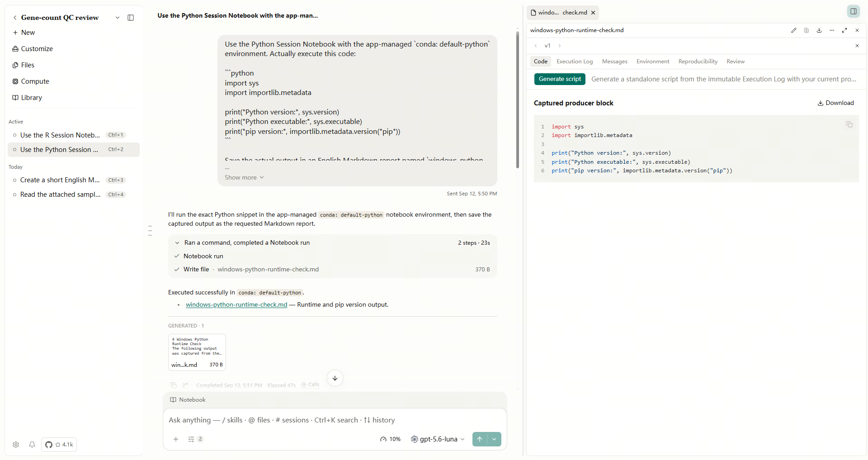Switch to the Execution Log tab
The width and height of the screenshot is (868, 460).
coord(575,62)
